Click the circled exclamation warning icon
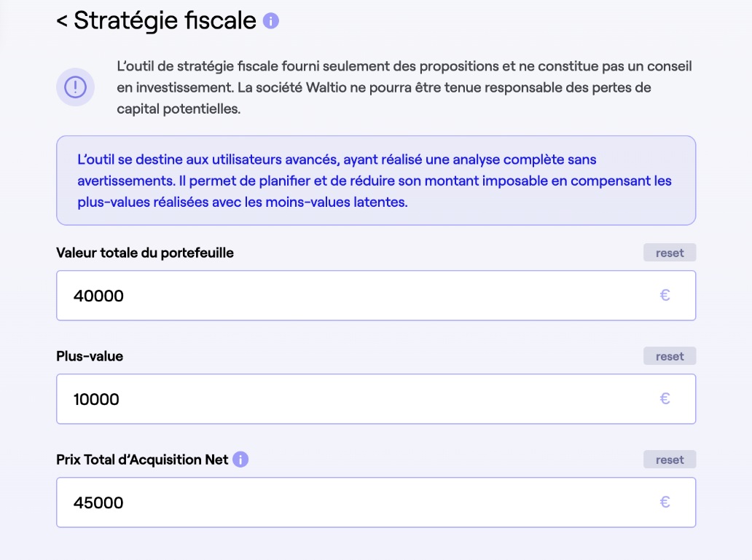Viewport: 752px width, 560px height. coord(75,87)
